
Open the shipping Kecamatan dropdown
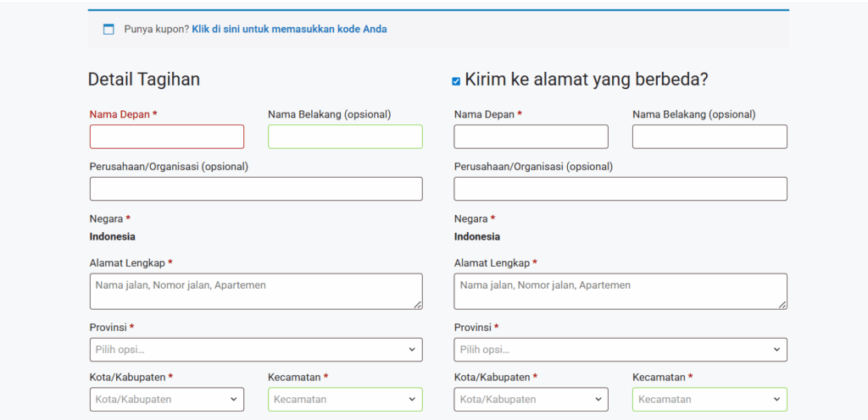point(709,399)
